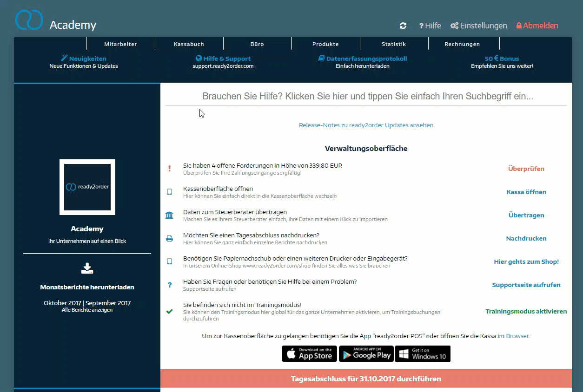This screenshot has height=392, width=583.
Task: Click the printer icon for Tagesabschluss
Action: click(169, 238)
